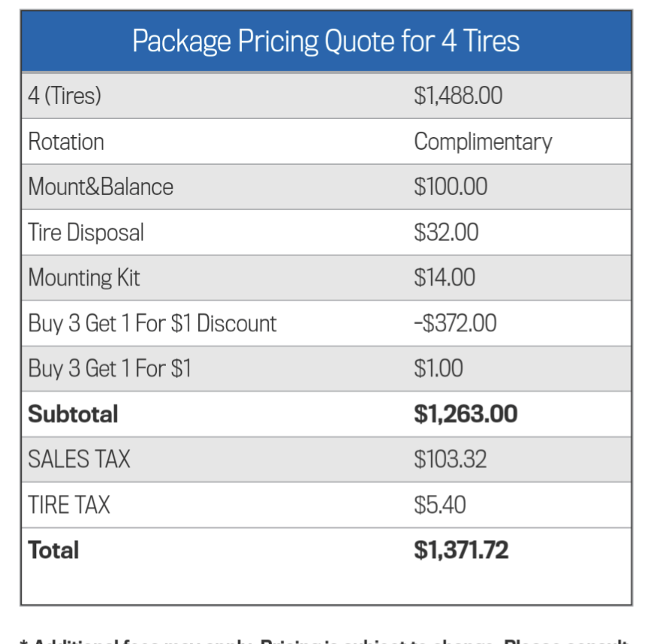This screenshot has height=644, width=646.
Task: Click the $1,371.72 total amount
Action: pyautogui.click(x=461, y=550)
